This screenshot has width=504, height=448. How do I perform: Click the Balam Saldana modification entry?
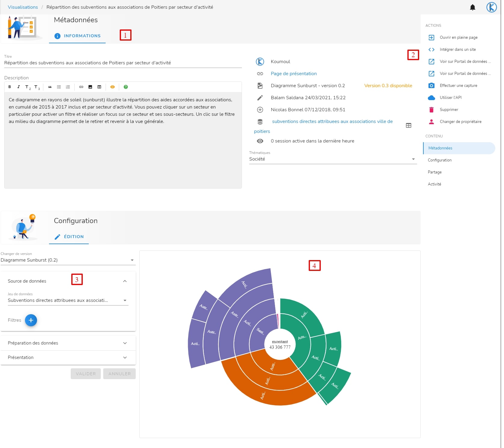coord(308,98)
